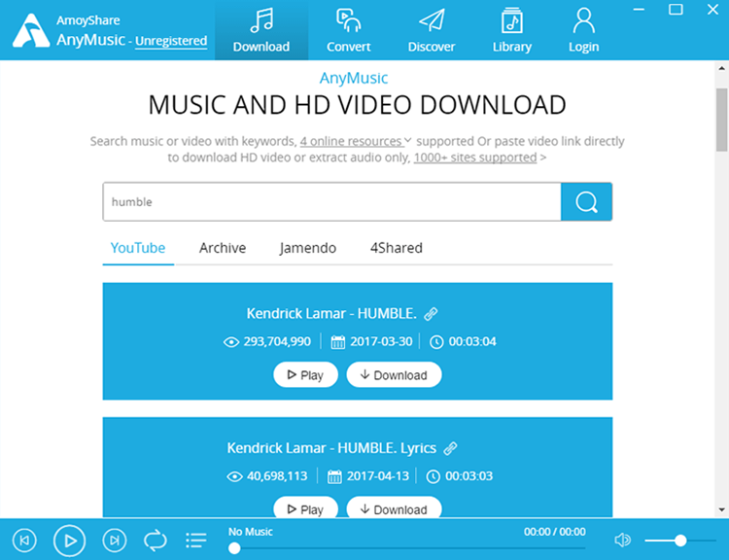Mute the volume speaker icon

point(622,540)
